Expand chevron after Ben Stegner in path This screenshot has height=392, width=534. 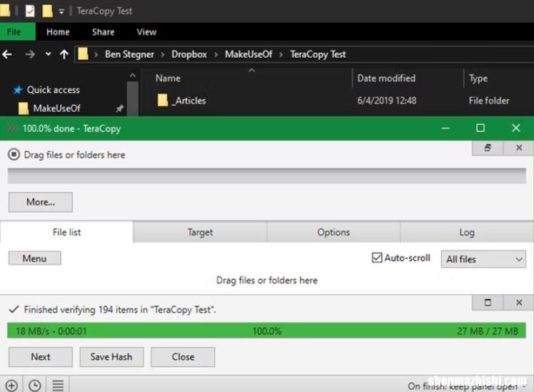163,54
